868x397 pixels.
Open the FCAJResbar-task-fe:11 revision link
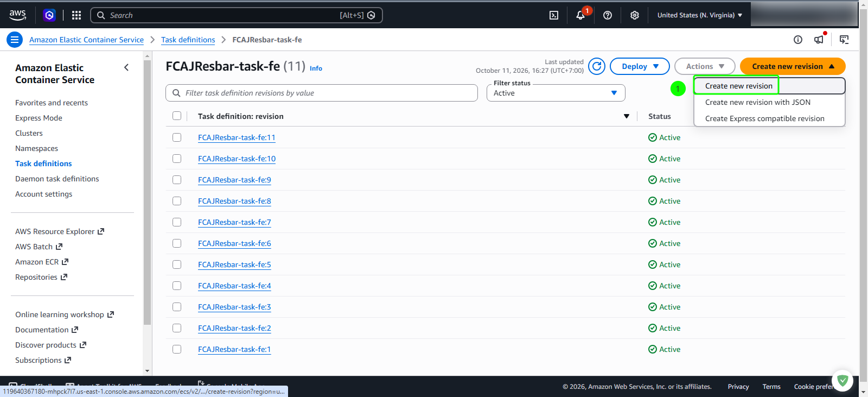237,137
